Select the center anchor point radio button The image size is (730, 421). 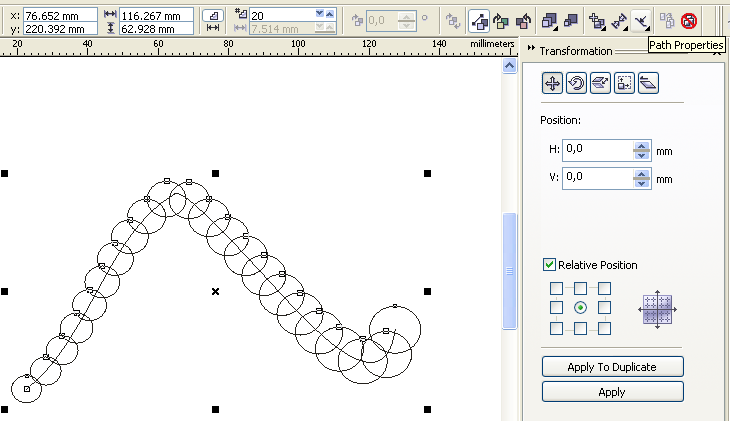pyautogui.click(x=580, y=307)
